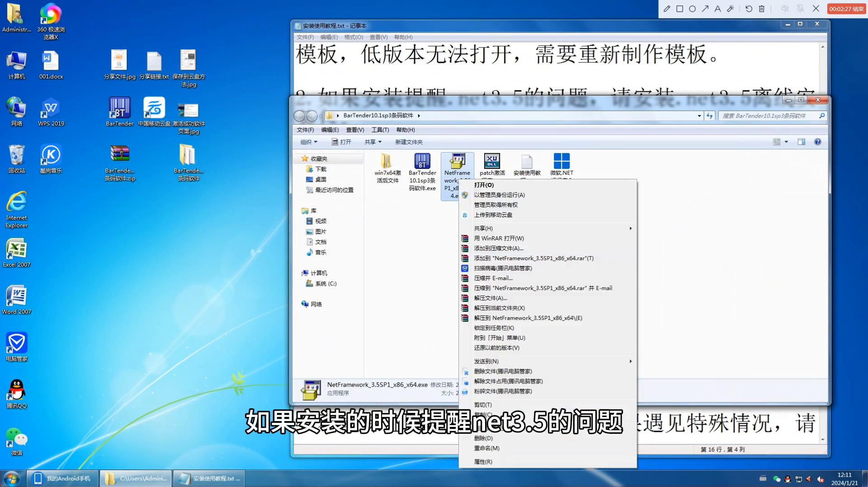
Task: Open the 中国移动云盘 desktop icon
Action: click(154, 112)
